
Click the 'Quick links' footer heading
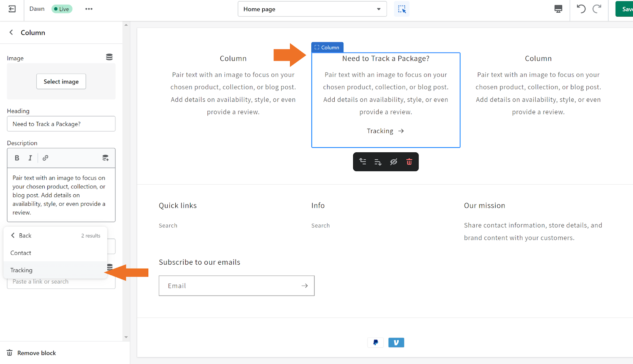coord(178,205)
